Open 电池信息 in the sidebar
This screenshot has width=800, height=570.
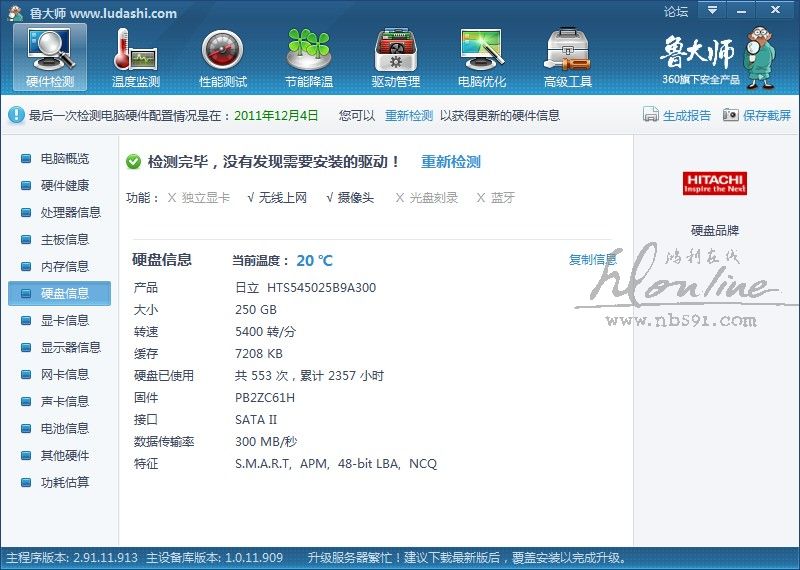(64, 429)
